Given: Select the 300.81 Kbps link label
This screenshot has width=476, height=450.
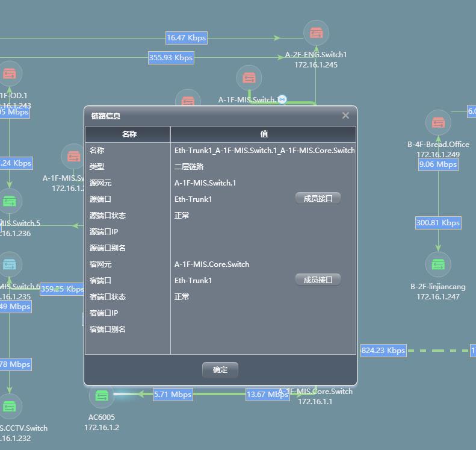Looking at the screenshot, I should pyautogui.click(x=438, y=223).
